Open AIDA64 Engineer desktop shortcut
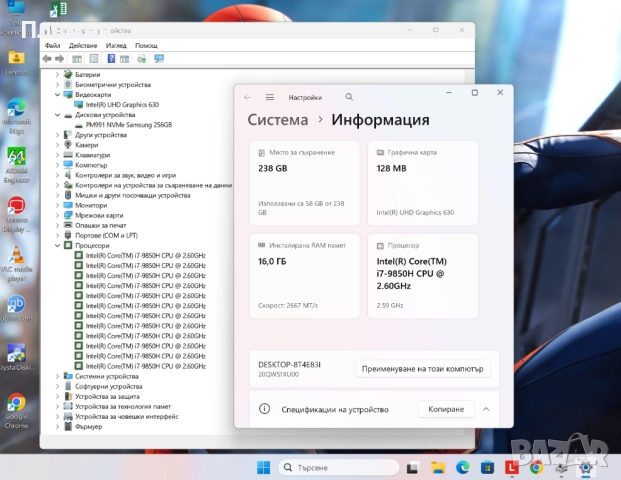The width and height of the screenshot is (621, 480). pyautogui.click(x=17, y=166)
